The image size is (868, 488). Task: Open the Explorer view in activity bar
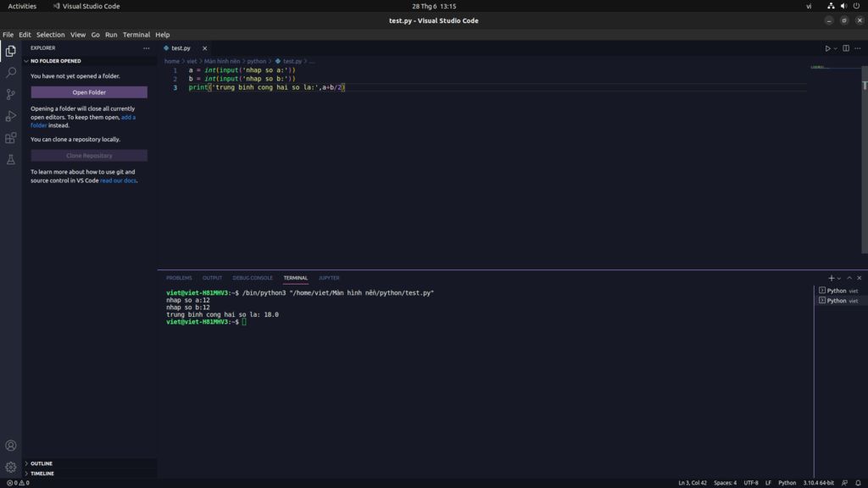point(10,51)
